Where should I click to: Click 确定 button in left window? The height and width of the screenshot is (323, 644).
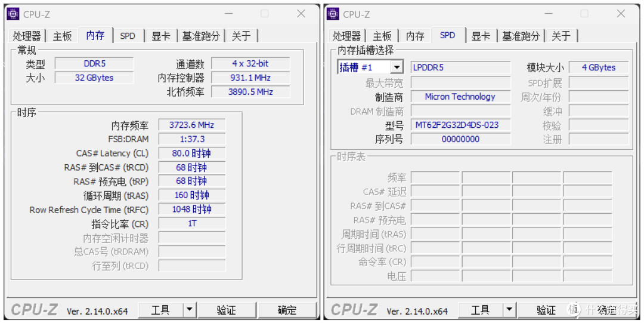[x=287, y=310]
